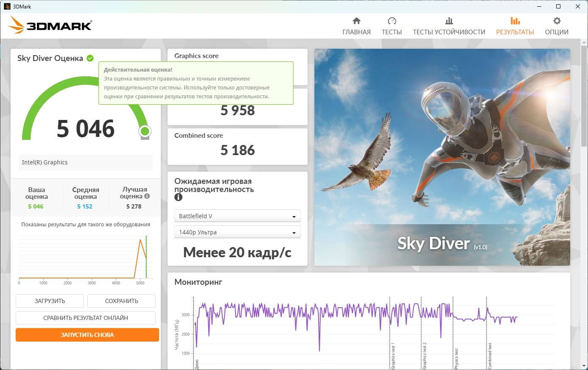The image size is (588, 370).
Task: Click the score value 5 958
Action: tap(238, 111)
